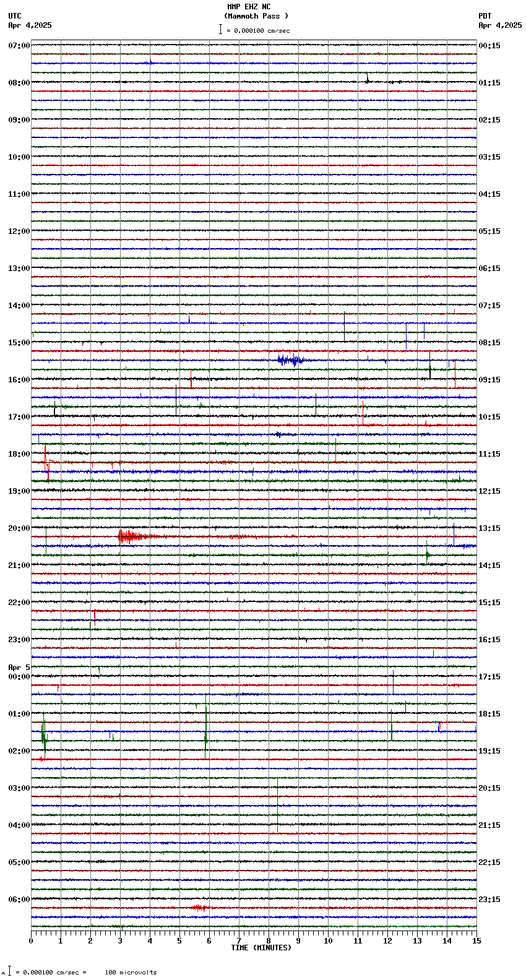
Task: Click the 13:15 PDT time label
Action: coord(489,528)
